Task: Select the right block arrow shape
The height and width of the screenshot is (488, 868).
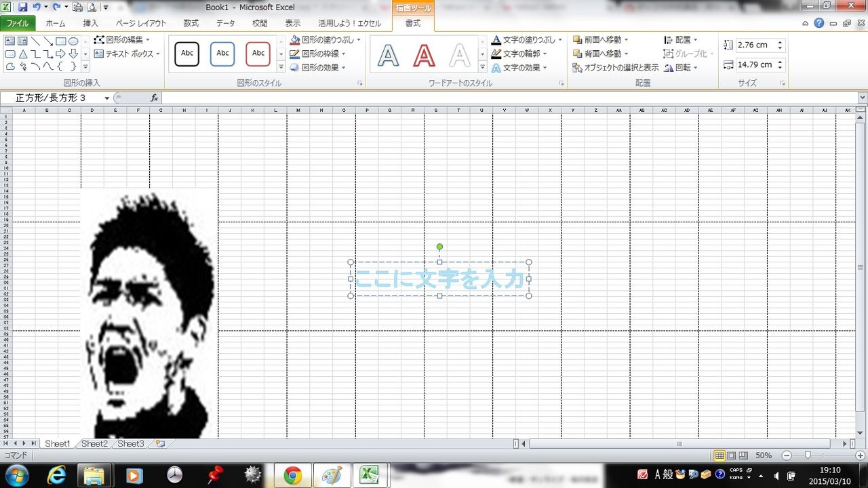Action: point(60,54)
